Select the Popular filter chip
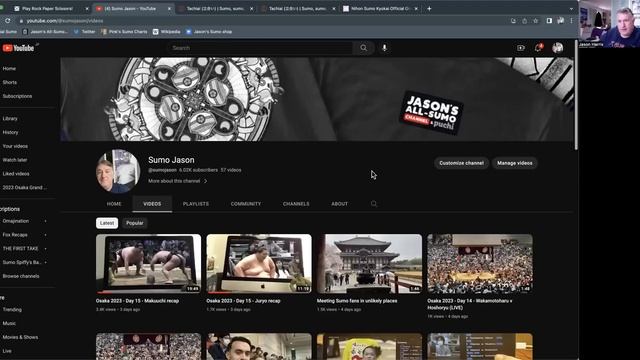The width and height of the screenshot is (640, 360). [x=135, y=223]
